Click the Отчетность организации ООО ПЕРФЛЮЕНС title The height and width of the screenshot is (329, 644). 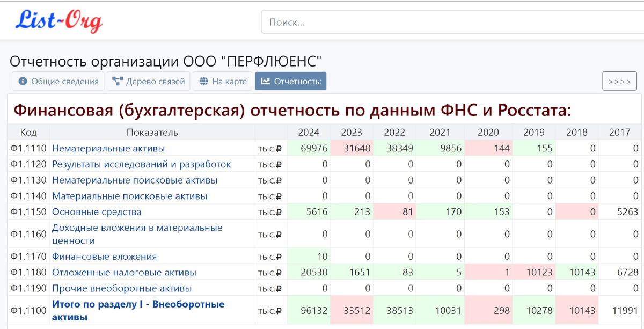pos(166,61)
